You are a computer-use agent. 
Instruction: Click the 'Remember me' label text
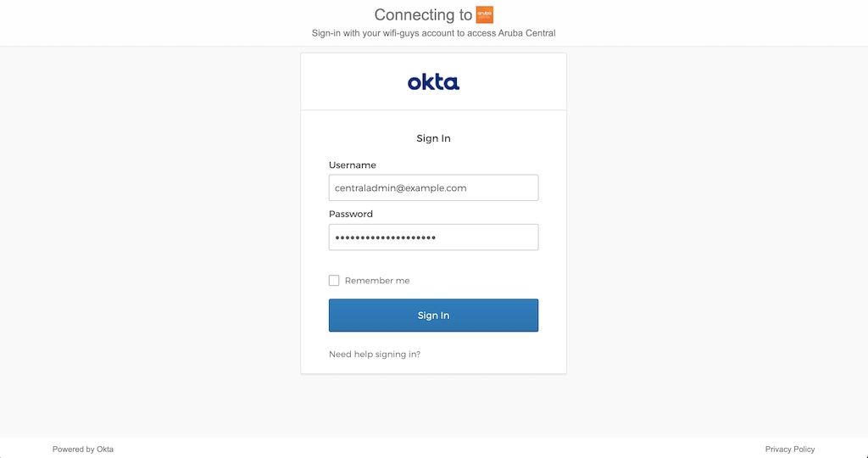click(377, 281)
